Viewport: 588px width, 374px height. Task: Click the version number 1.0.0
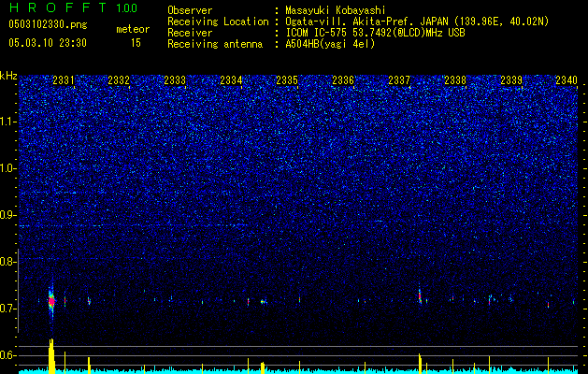(x=127, y=7)
